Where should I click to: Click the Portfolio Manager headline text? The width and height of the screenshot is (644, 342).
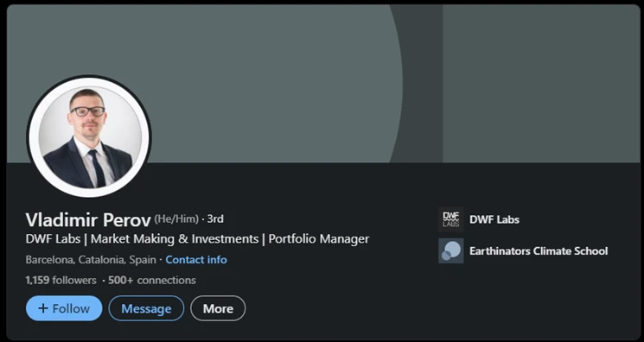[x=319, y=239]
